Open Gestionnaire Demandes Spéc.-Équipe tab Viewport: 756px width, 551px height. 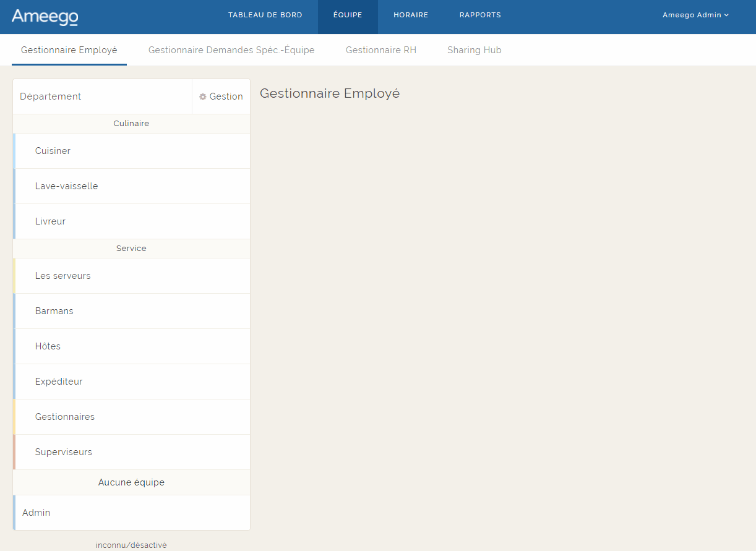(231, 51)
